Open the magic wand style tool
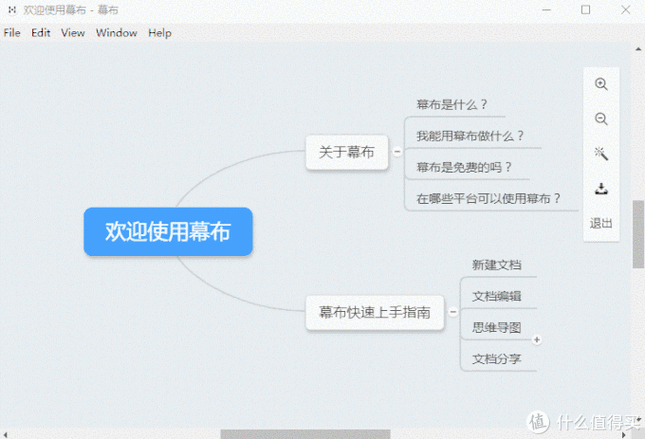This screenshot has height=439, width=645. pyautogui.click(x=601, y=153)
